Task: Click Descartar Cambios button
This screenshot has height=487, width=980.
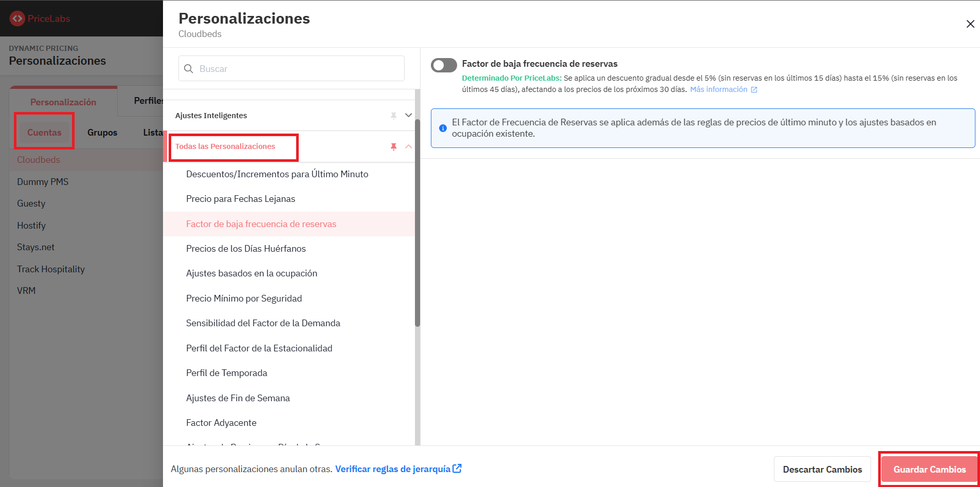Action: pyautogui.click(x=822, y=470)
